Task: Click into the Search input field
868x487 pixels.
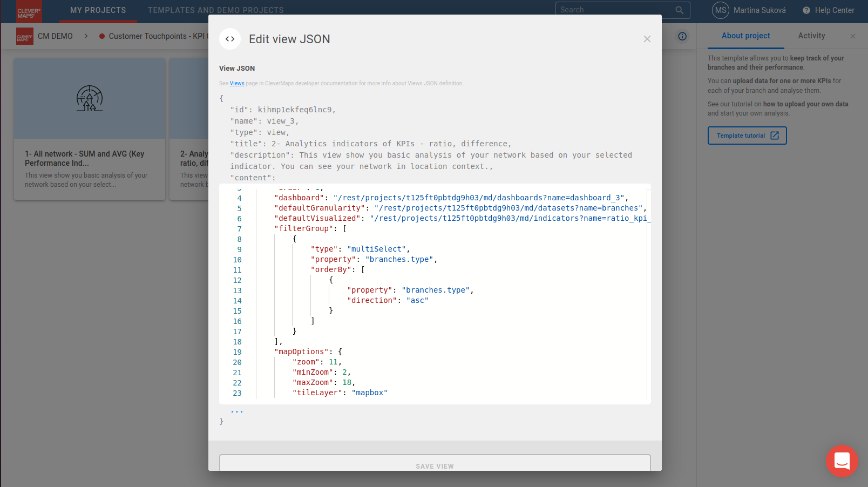Action: [x=615, y=10]
